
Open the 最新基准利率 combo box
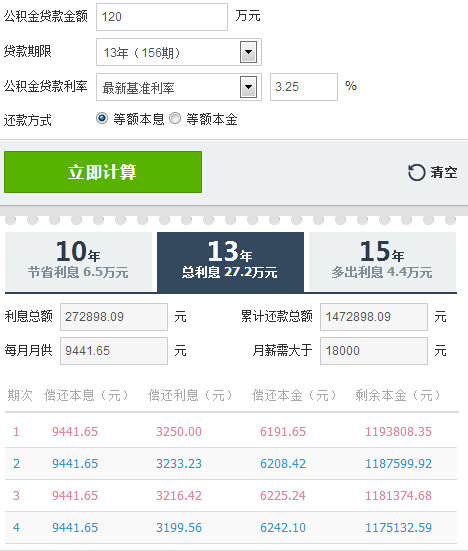coord(179,87)
